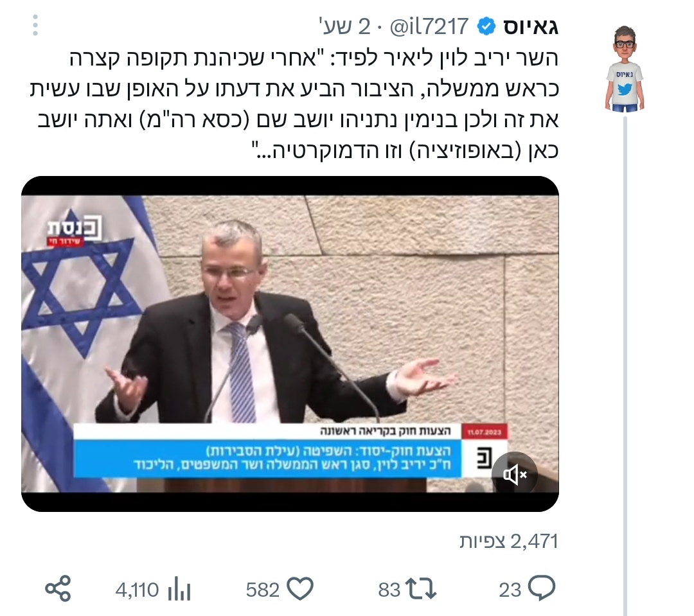Click the 23 replies count

(510, 590)
